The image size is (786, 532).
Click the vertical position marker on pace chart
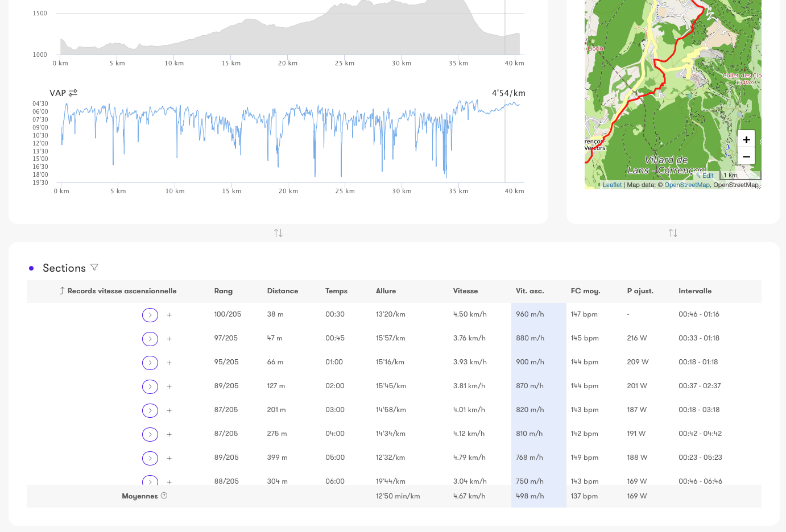pyautogui.click(x=505, y=142)
